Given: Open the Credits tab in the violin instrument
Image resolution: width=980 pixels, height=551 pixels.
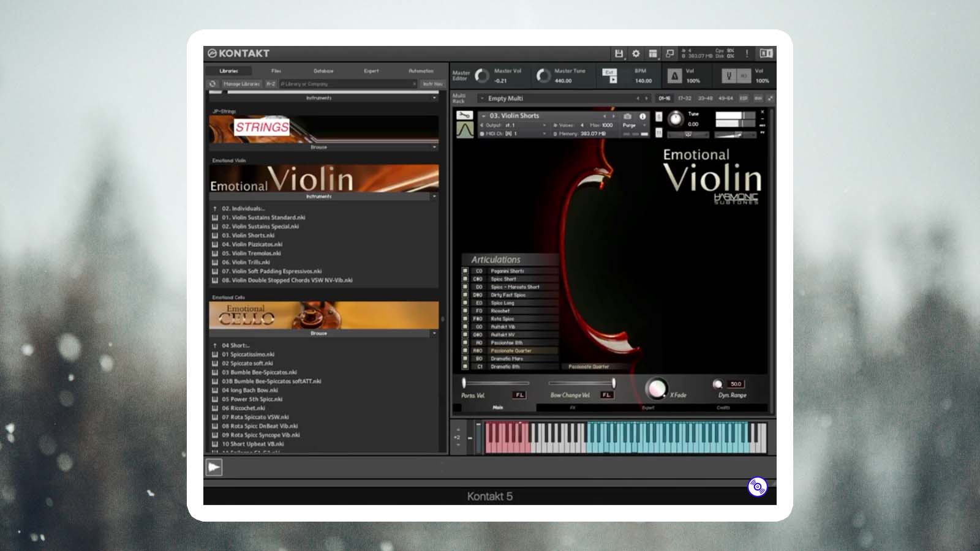Looking at the screenshot, I should pyautogui.click(x=723, y=407).
